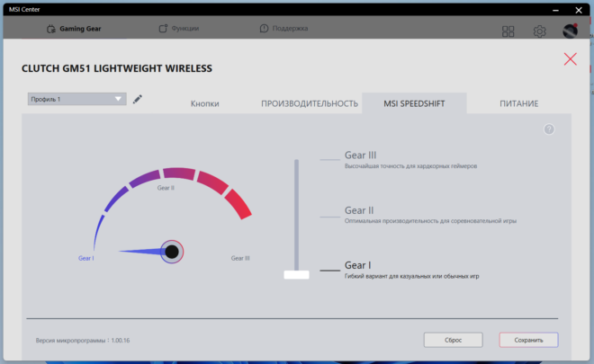Select the Gear II option
594x364 pixels.
[x=359, y=210]
